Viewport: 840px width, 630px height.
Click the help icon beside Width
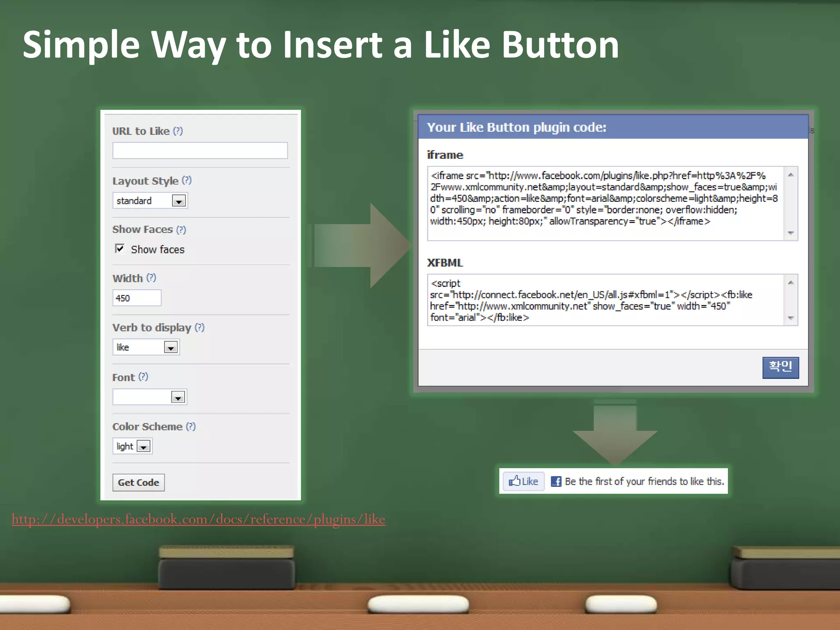coord(151,278)
